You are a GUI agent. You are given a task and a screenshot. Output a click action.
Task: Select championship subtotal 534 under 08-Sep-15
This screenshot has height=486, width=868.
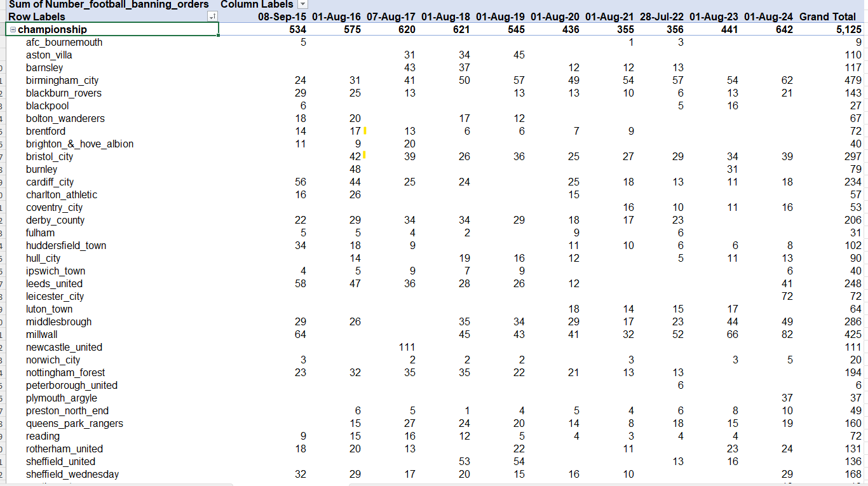pos(297,30)
